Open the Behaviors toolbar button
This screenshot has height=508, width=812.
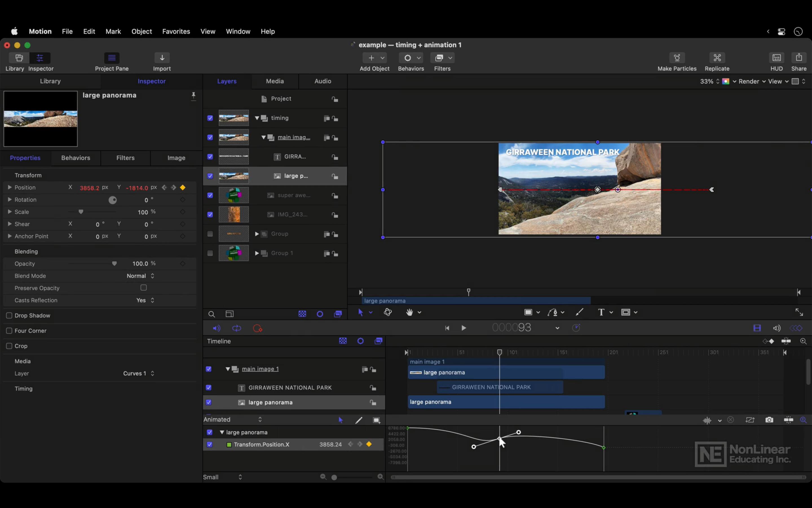411,58
